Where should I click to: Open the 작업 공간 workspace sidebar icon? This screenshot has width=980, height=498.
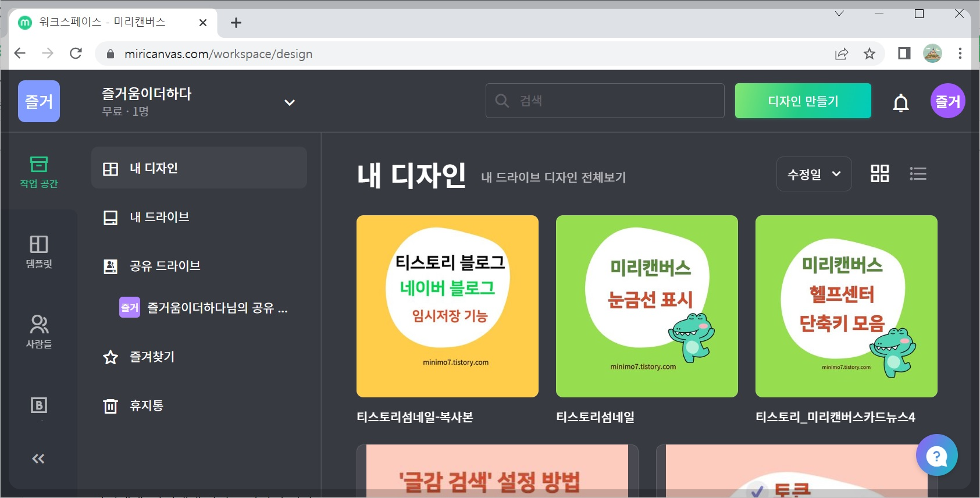pyautogui.click(x=39, y=172)
